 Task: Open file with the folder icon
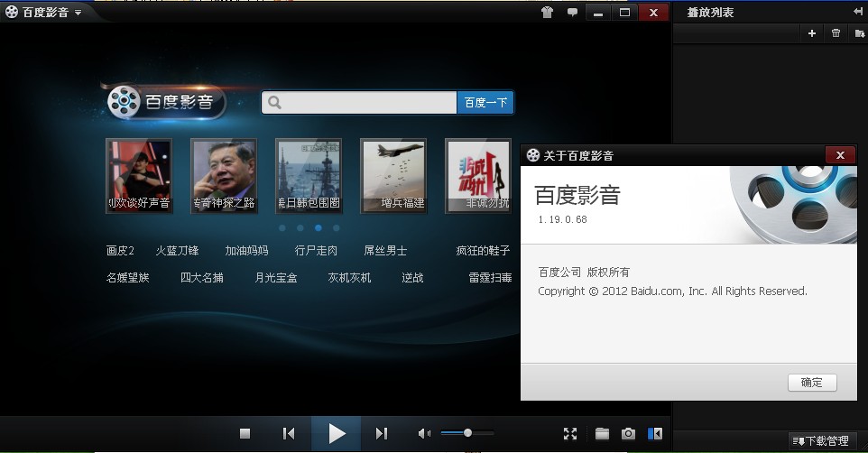tap(602, 434)
